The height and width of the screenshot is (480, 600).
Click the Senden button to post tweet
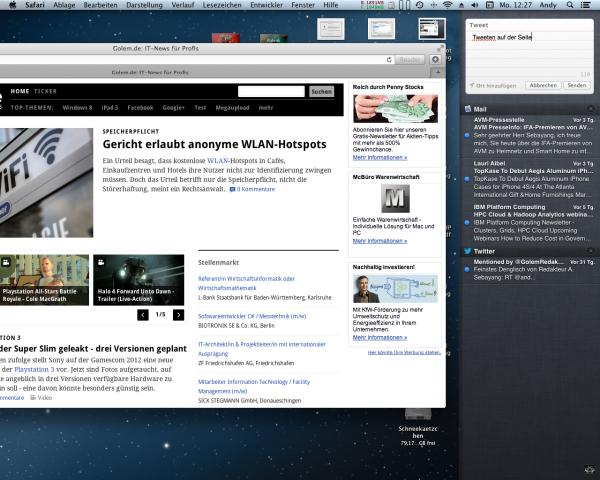click(576, 86)
